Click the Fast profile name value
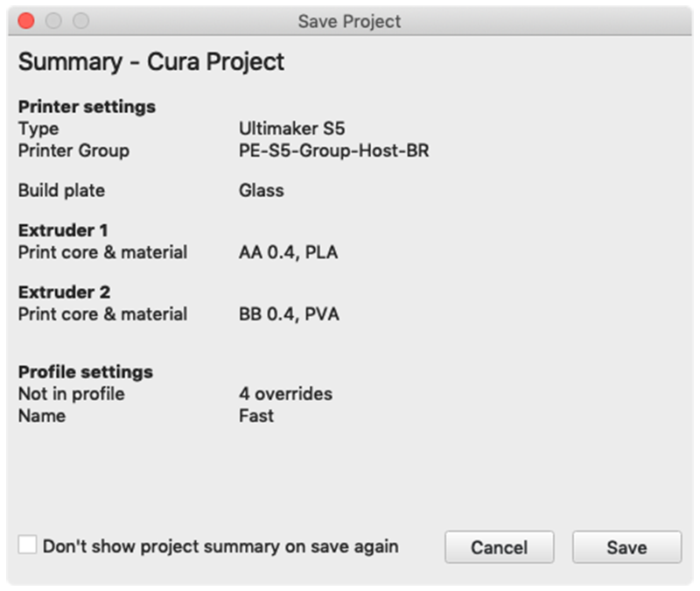700x591 pixels. (x=255, y=416)
